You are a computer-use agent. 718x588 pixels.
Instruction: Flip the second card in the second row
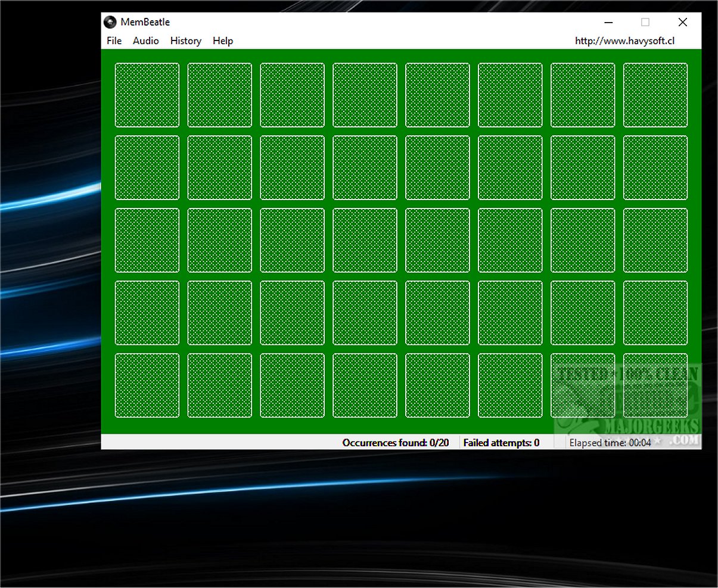[220, 167]
